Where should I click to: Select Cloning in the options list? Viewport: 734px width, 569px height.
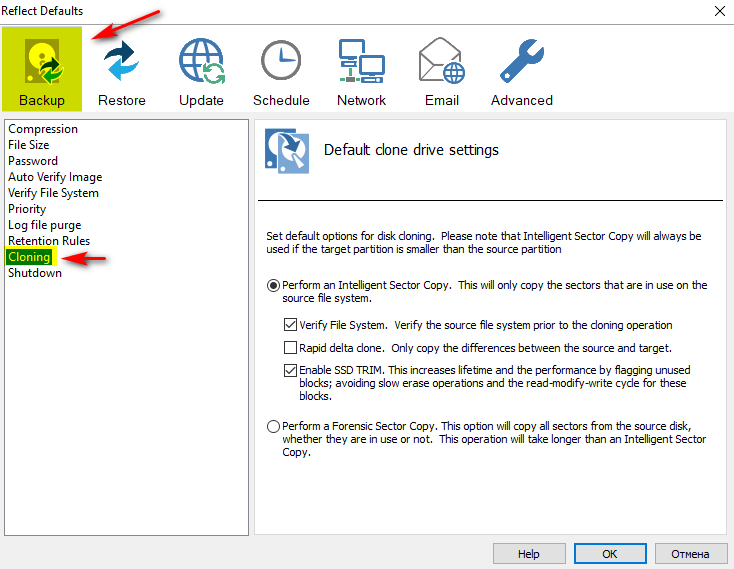(x=29, y=257)
